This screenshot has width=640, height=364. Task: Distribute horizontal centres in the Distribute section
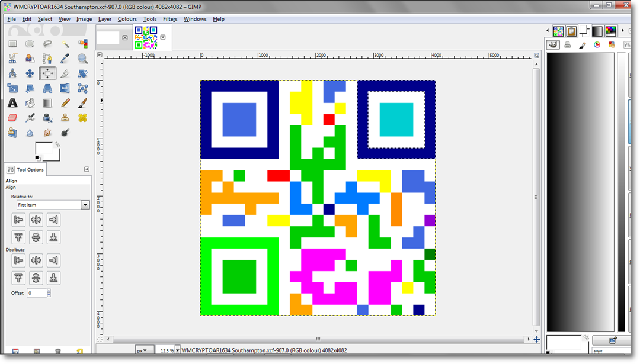pyautogui.click(x=36, y=260)
